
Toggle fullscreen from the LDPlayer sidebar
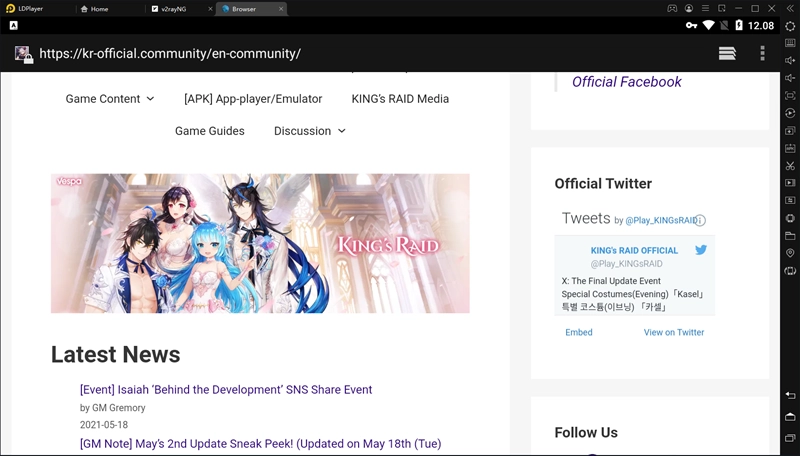click(x=790, y=95)
